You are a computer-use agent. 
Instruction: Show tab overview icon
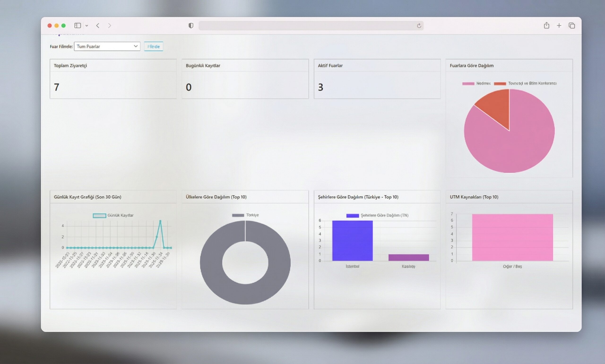(x=572, y=25)
